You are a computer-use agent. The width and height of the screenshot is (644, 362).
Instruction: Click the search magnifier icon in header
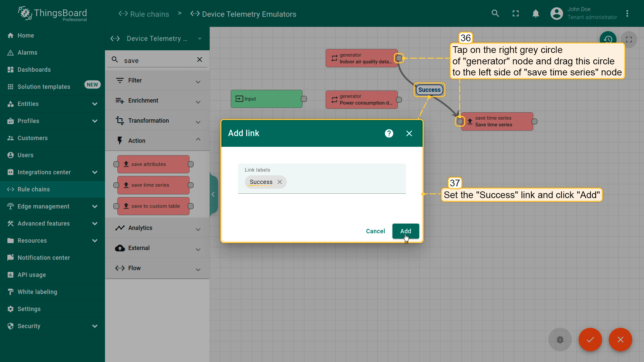click(x=495, y=13)
